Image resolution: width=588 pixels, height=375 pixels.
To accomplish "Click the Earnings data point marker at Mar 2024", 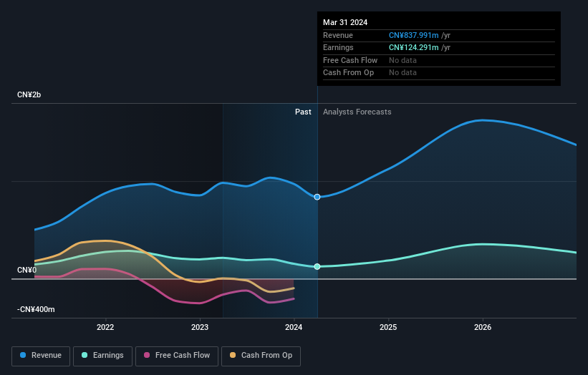I will coord(317,266).
